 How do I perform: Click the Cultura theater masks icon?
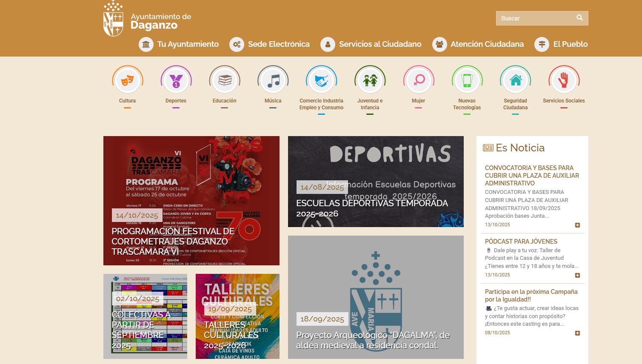click(127, 80)
